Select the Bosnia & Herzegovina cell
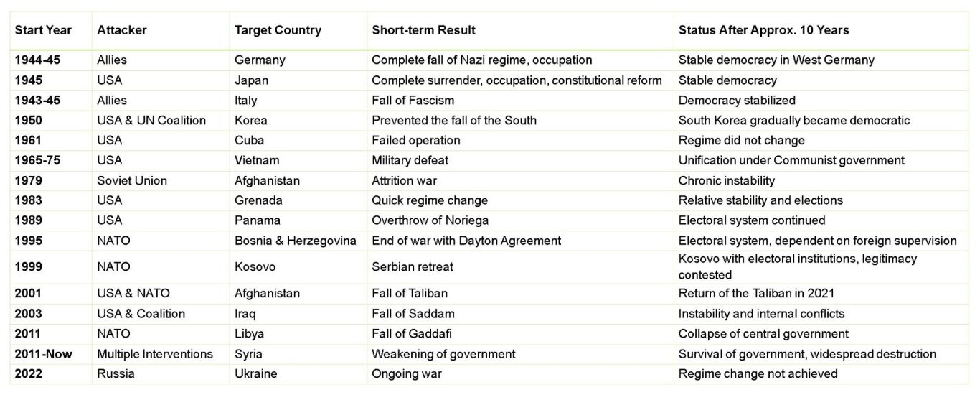980x395 pixels. tap(295, 241)
